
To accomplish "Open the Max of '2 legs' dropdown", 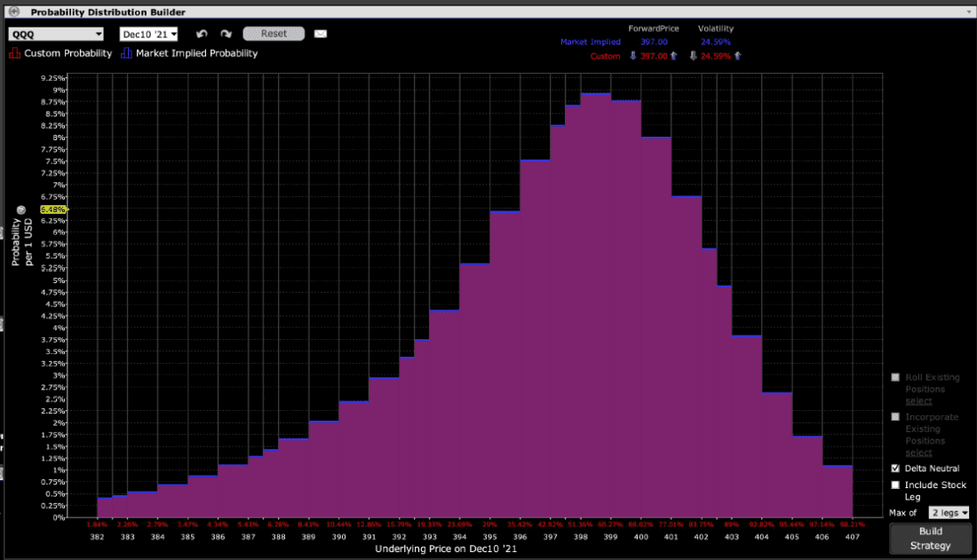I will point(949,512).
